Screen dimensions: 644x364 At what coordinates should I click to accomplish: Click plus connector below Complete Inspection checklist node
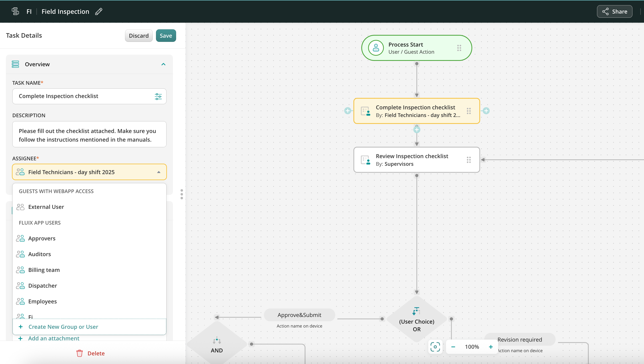point(416,130)
